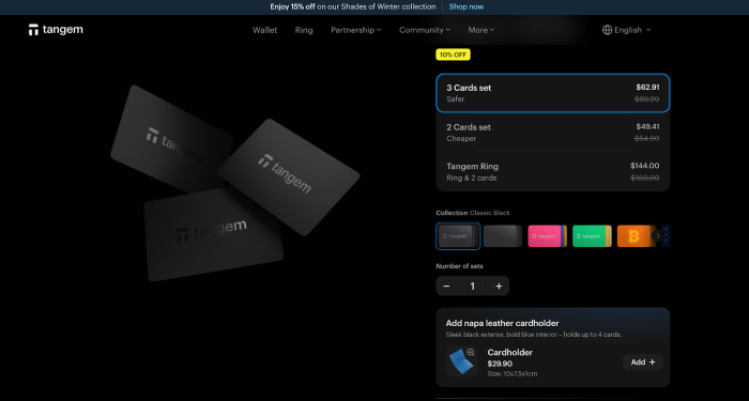Click the globe language icon
Viewport: 749px width, 401px height.
point(607,30)
